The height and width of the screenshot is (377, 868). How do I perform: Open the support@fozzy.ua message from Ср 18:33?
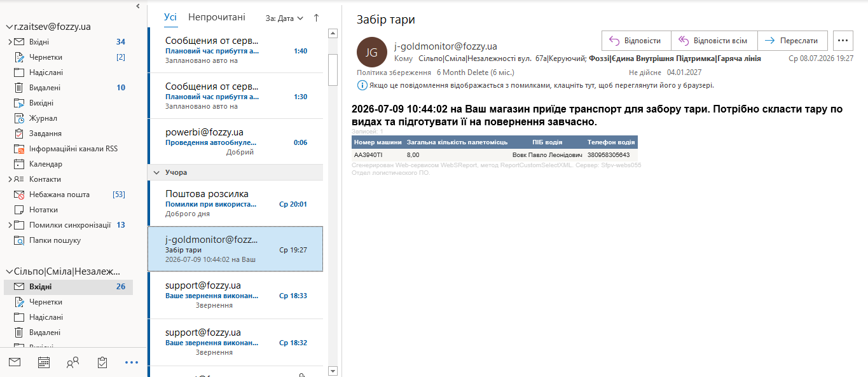235,295
